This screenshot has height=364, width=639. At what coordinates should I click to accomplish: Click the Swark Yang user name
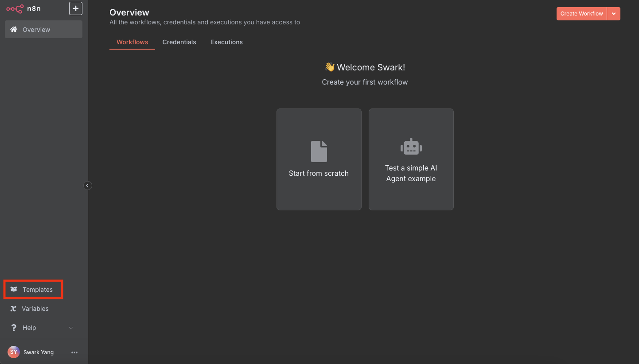point(39,352)
